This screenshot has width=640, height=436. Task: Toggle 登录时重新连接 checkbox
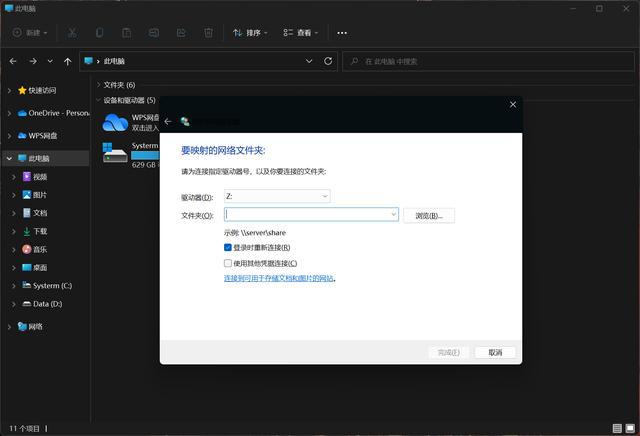[228, 247]
